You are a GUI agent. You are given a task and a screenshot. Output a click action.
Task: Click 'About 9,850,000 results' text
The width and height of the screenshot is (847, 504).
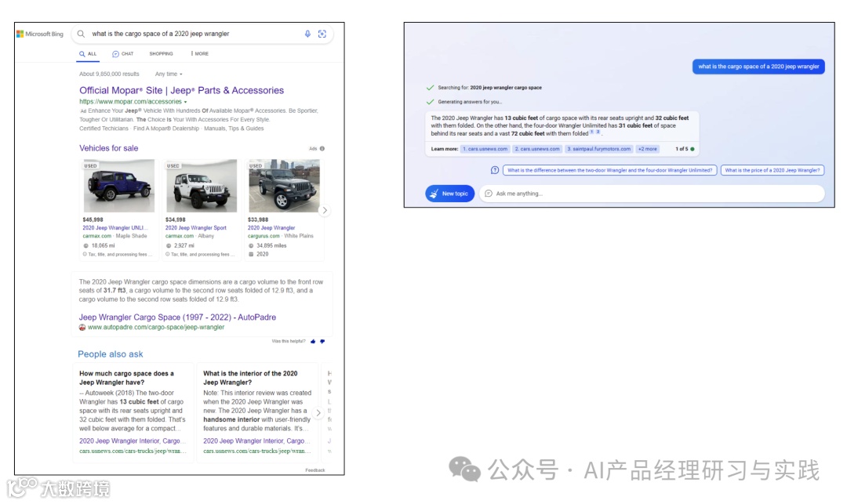click(x=109, y=74)
